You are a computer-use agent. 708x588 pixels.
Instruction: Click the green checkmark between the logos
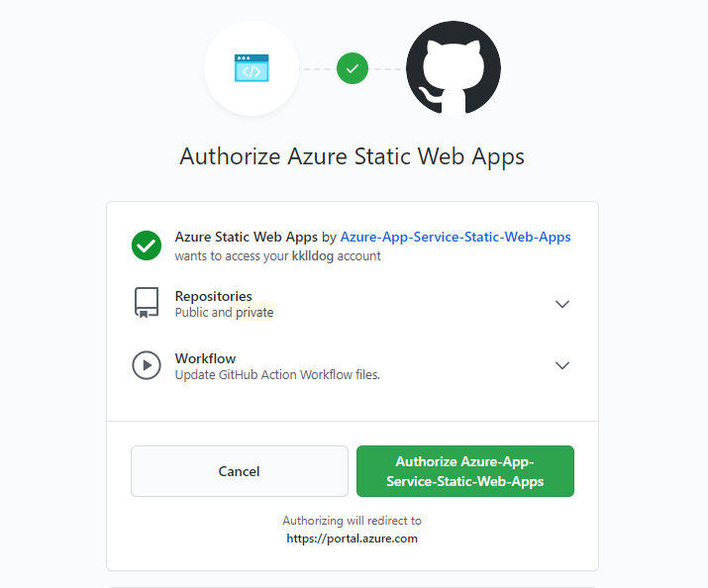pyautogui.click(x=353, y=68)
